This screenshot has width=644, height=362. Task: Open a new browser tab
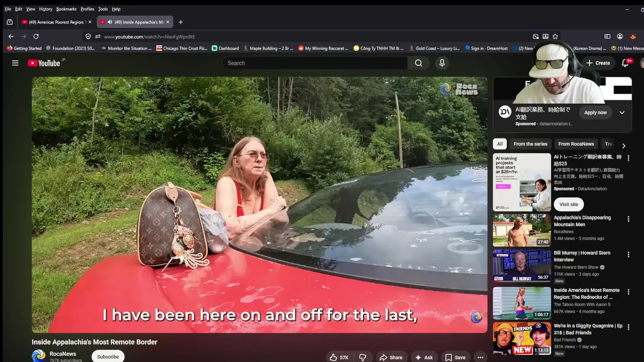(181, 22)
